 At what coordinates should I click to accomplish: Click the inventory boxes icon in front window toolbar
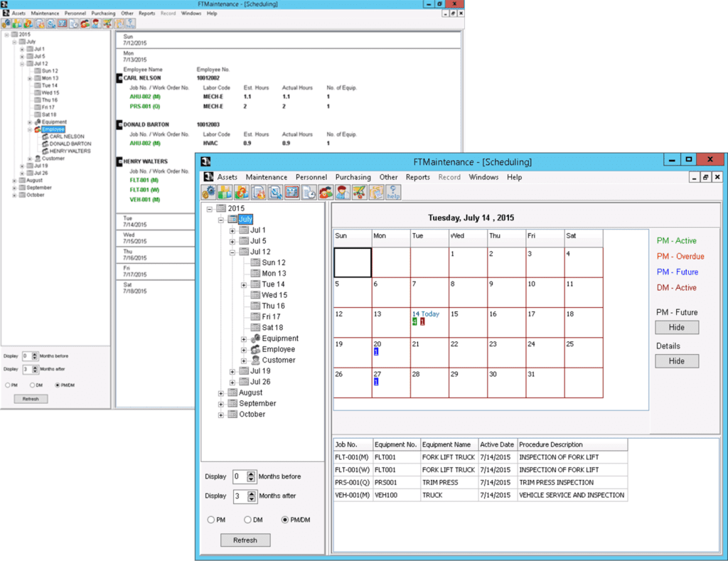tap(225, 192)
